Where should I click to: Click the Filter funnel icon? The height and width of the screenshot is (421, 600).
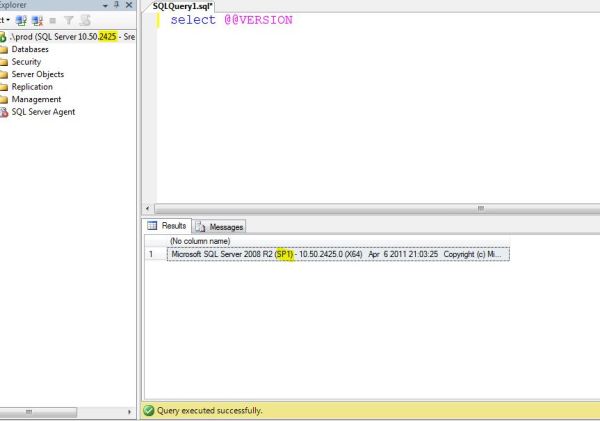(x=70, y=21)
